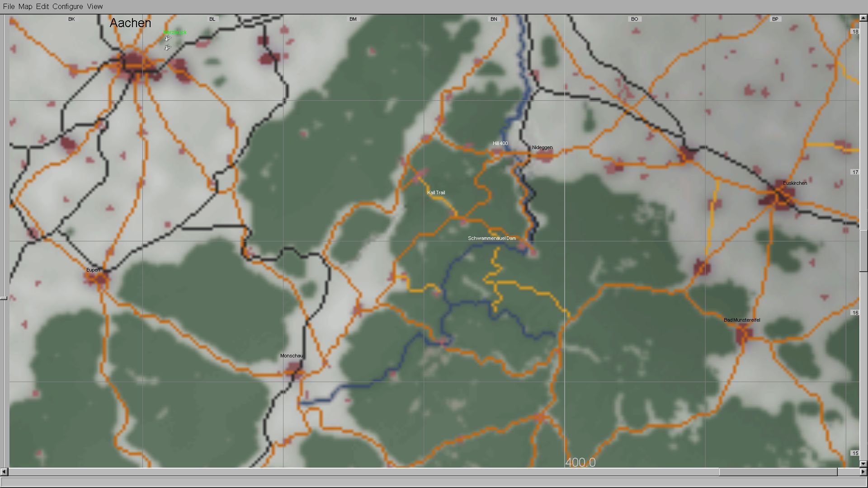This screenshot has width=868, height=488.
Task: Click the vertical scrollbar down arrow
Action: click(x=863, y=464)
